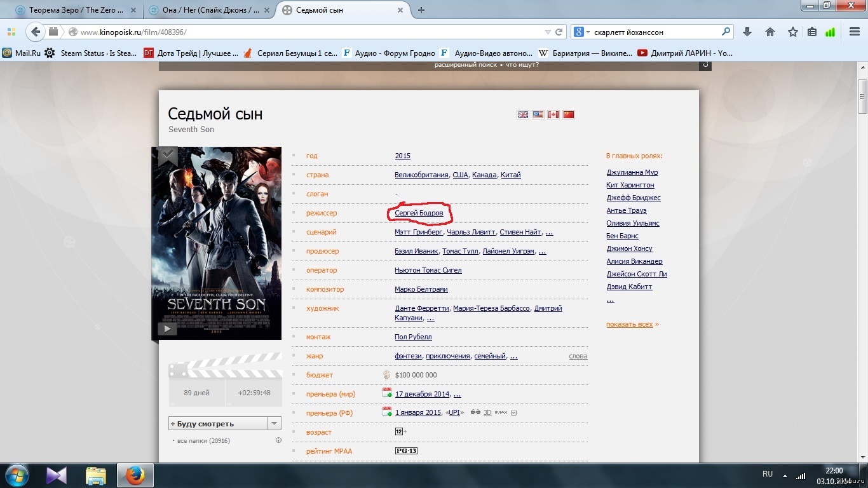
Task: Click operator link Ньютон Томас Сигел
Action: 428,270
